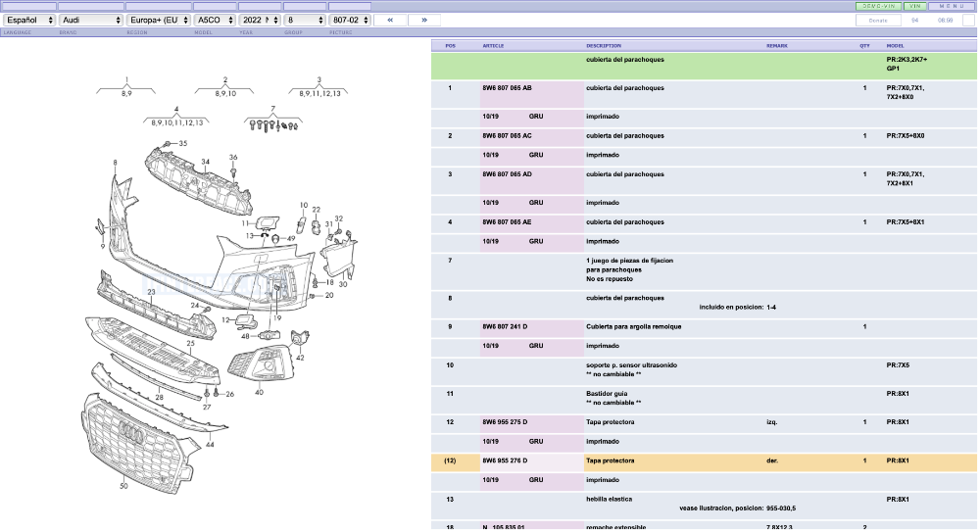This screenshot has width=980, height=532.
Task: Click PR:2K3,2K7+ GP1 model cell
Action: point(906,65)
